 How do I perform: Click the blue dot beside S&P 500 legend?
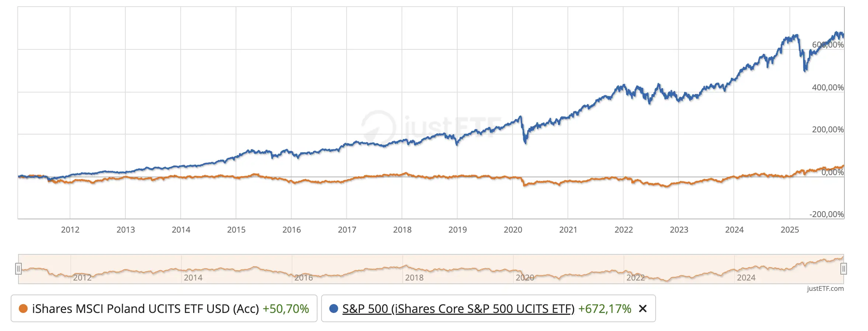(334, 309)
